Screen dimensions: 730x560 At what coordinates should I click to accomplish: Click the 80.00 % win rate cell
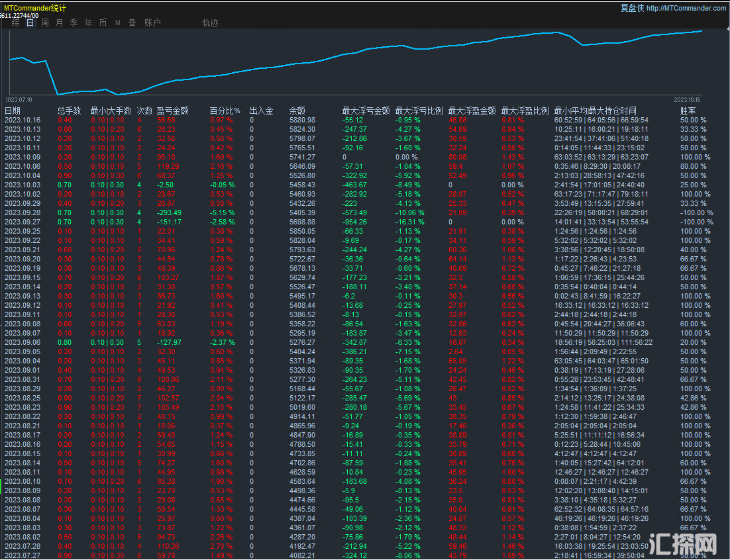[x=693, y=167]
